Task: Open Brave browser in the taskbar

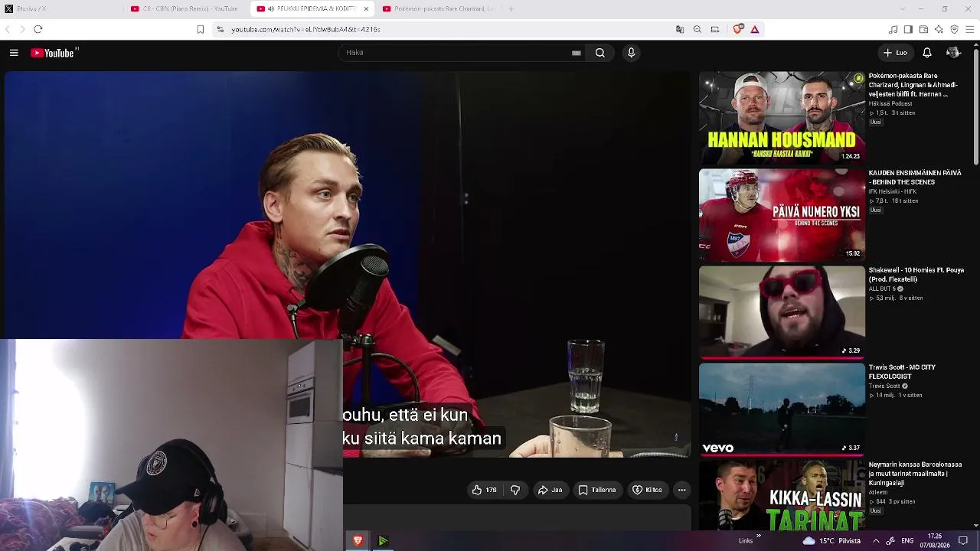Action: point(358,541)
